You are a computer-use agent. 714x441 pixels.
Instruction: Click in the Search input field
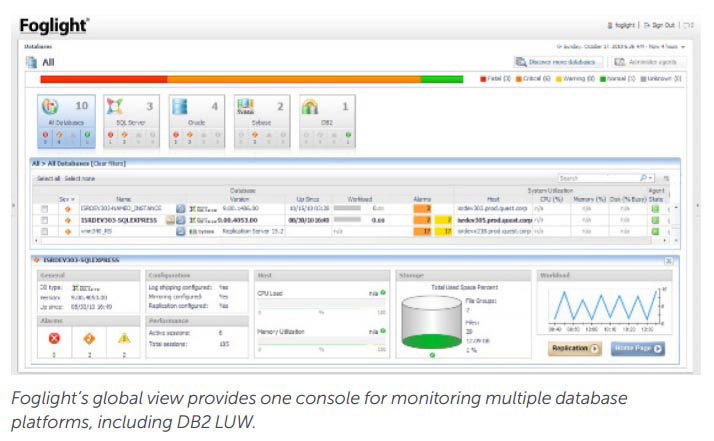(598, 178)
